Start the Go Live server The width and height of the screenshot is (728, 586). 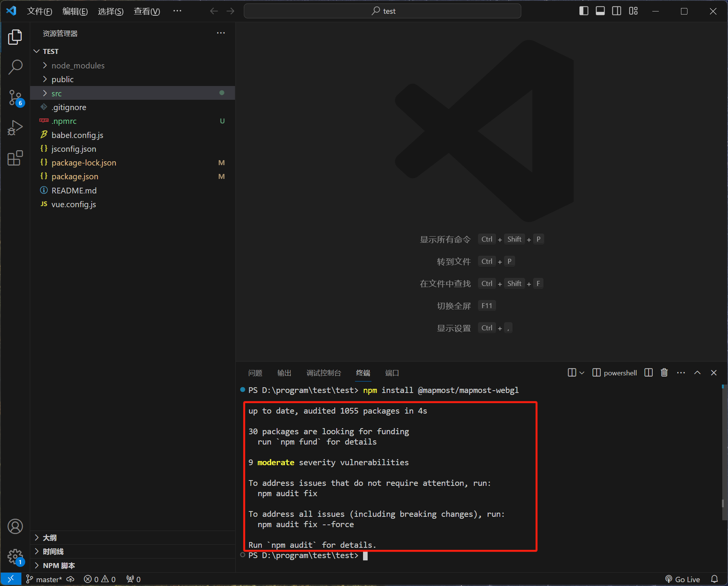683,580
